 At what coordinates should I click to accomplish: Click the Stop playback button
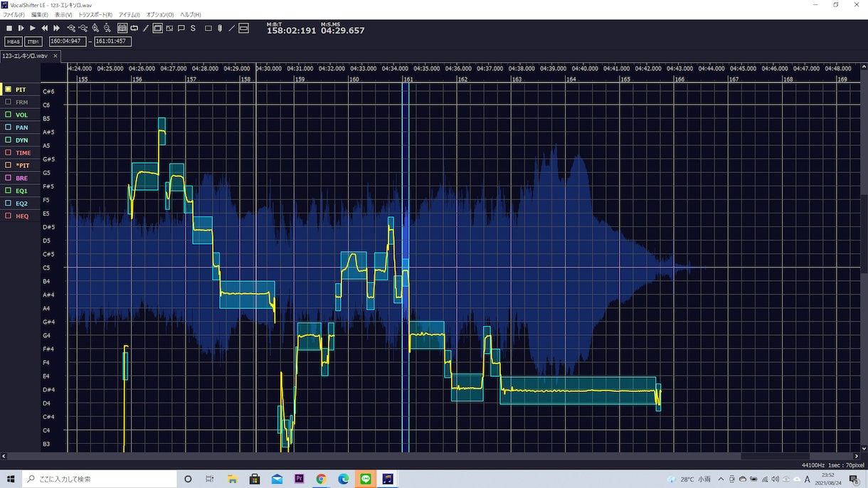point(9,28)
